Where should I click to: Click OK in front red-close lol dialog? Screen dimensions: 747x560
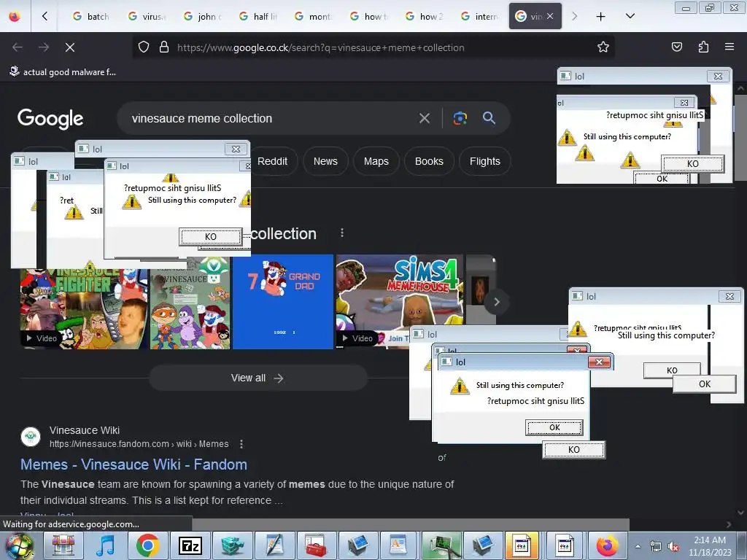click(554, 427)
